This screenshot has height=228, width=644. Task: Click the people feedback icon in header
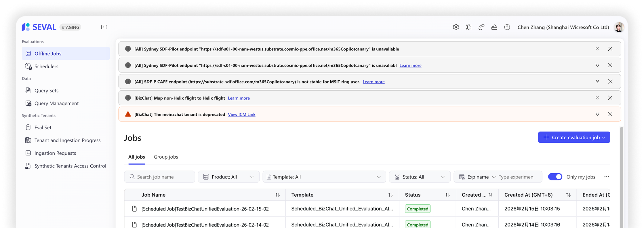[481, 27]
